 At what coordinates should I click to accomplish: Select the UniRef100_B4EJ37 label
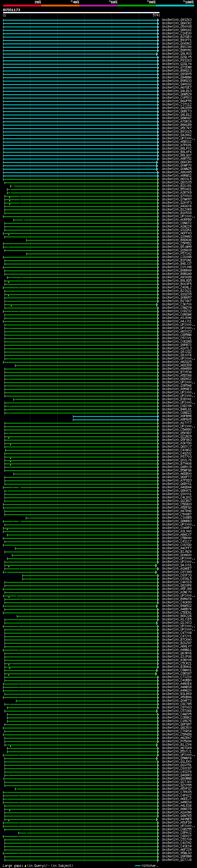tap(177, 264)
